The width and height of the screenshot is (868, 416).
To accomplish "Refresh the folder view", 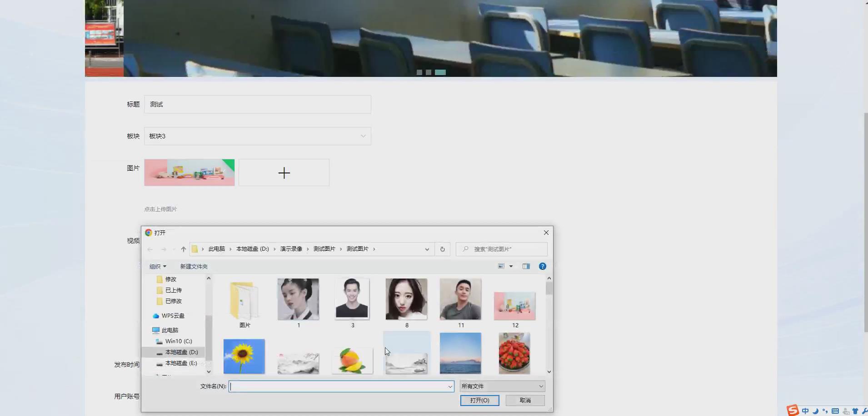I will tap(442, 249).
